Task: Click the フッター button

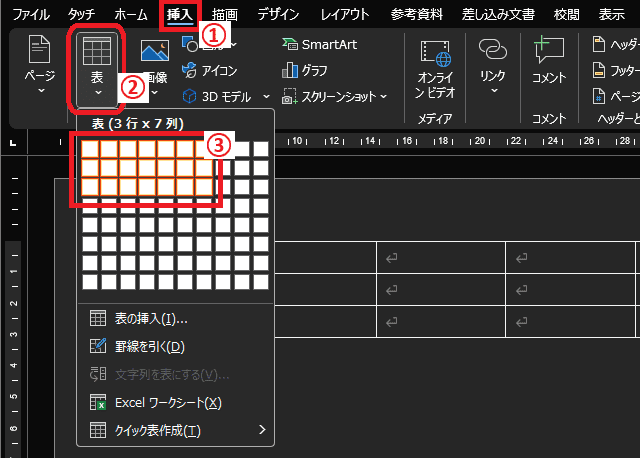Action: tap(615, 71)
